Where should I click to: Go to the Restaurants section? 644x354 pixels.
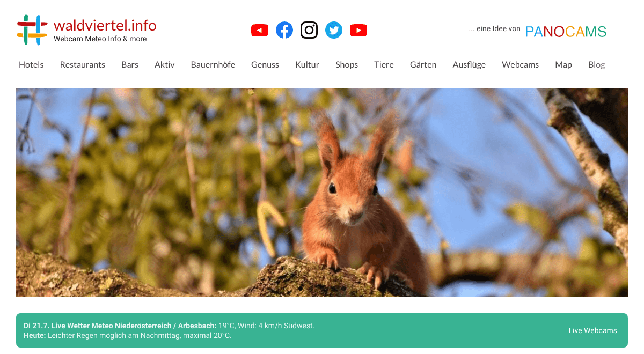click(x=83, y=64)
